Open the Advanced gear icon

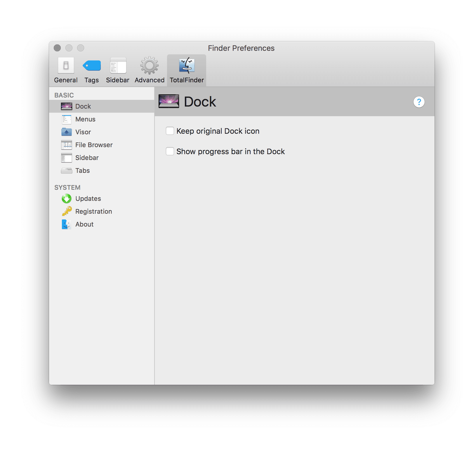(150, 65)
